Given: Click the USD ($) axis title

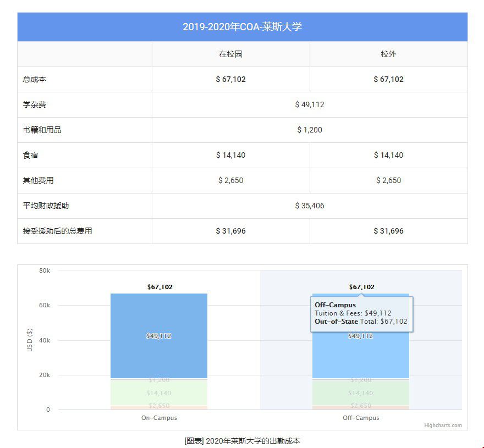Looking at the screenshot, I should click(x=30, y=340).
